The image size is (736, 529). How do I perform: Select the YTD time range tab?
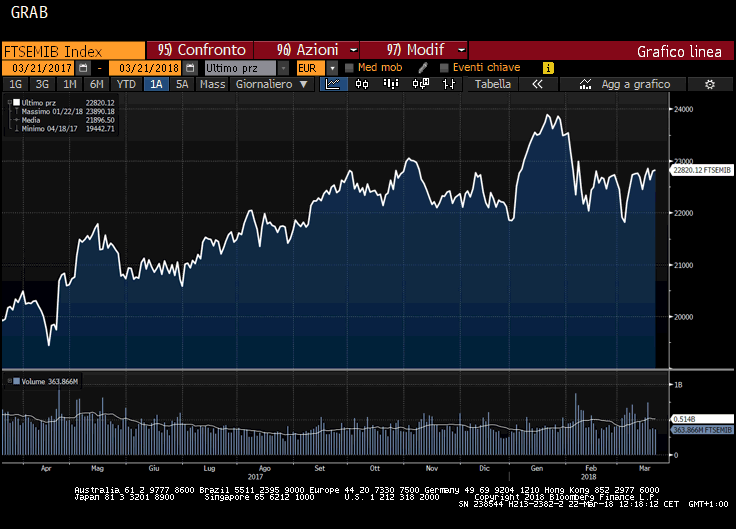(126, 84)
